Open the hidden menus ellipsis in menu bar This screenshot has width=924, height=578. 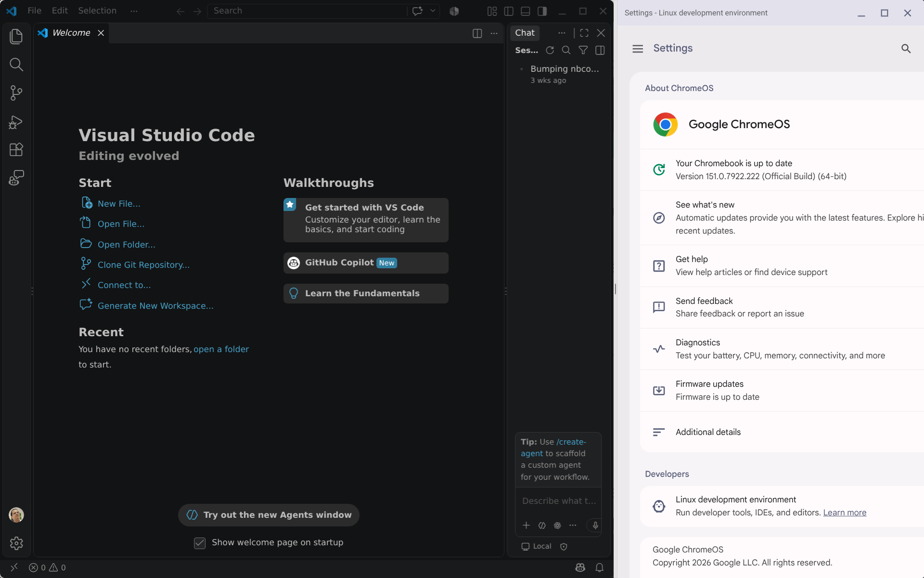tap(134, 11)
